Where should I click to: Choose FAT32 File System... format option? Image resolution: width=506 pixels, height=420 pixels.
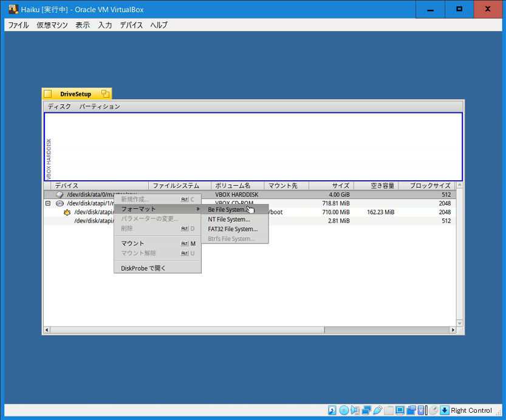(234, 229)
